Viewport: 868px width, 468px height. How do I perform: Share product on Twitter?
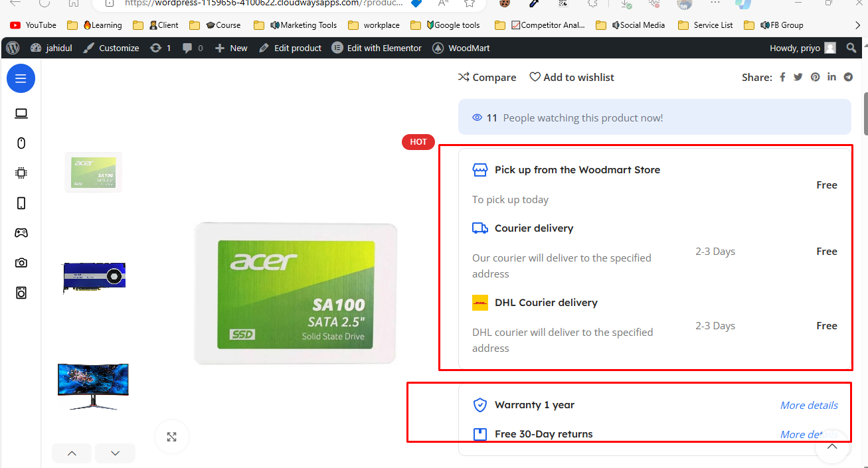point(798,77)
